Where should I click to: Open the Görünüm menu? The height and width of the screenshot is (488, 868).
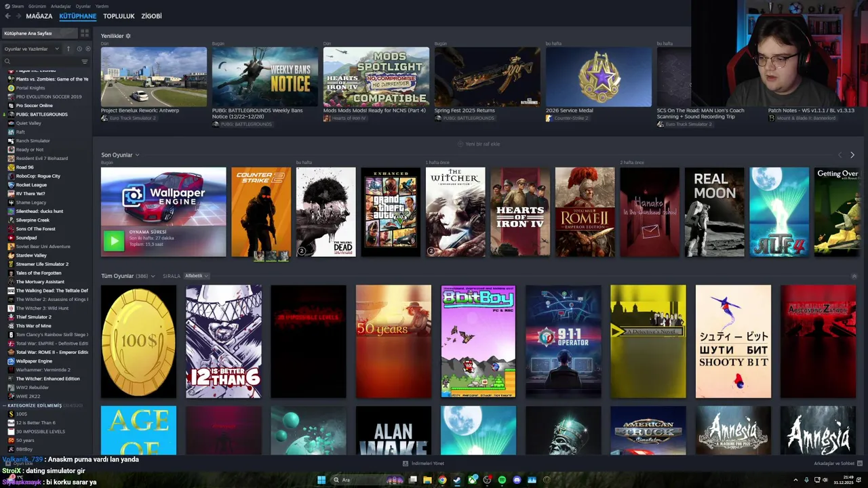click(38, 6)
